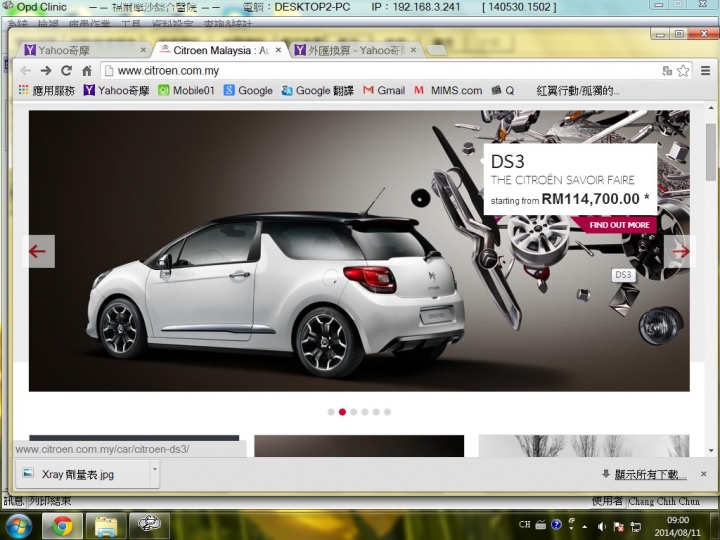The image size is (720, 540).
Task: Open the Google 翻譯 bookmark
Action: [318, 90]
